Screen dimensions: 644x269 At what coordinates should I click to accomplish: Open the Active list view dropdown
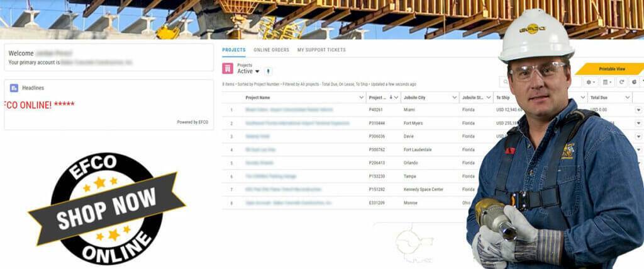click(x=257, y=71)
